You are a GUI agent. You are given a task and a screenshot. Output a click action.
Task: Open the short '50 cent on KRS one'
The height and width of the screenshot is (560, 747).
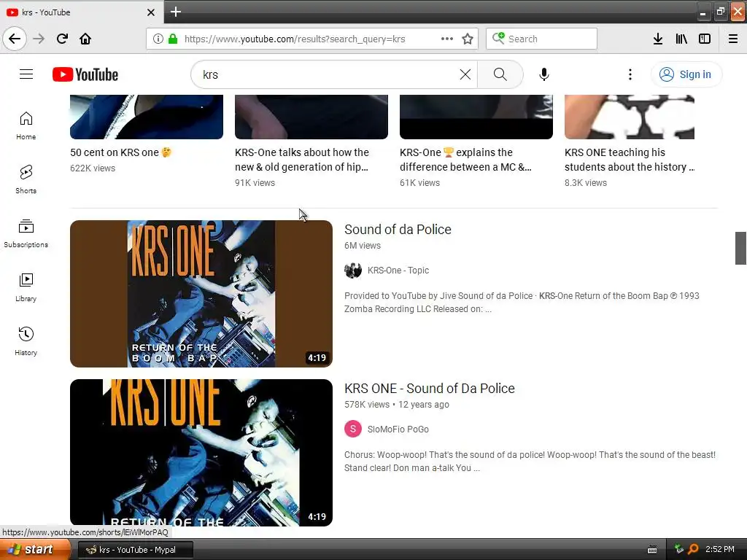pyautogui.click(x=120, y=152)
